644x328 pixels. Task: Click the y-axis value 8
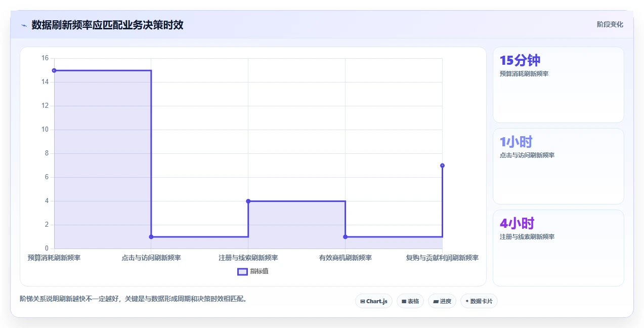click(x=47, y=153)
